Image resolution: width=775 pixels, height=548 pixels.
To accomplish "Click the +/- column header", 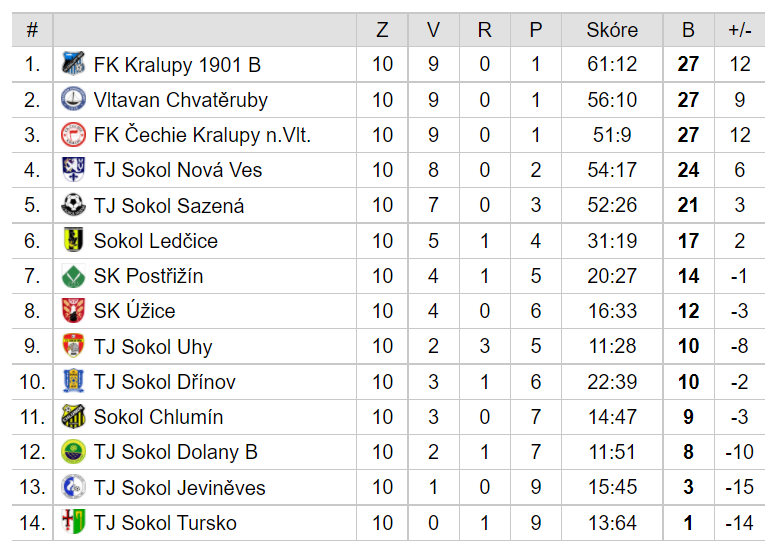I will click(739, 30).
